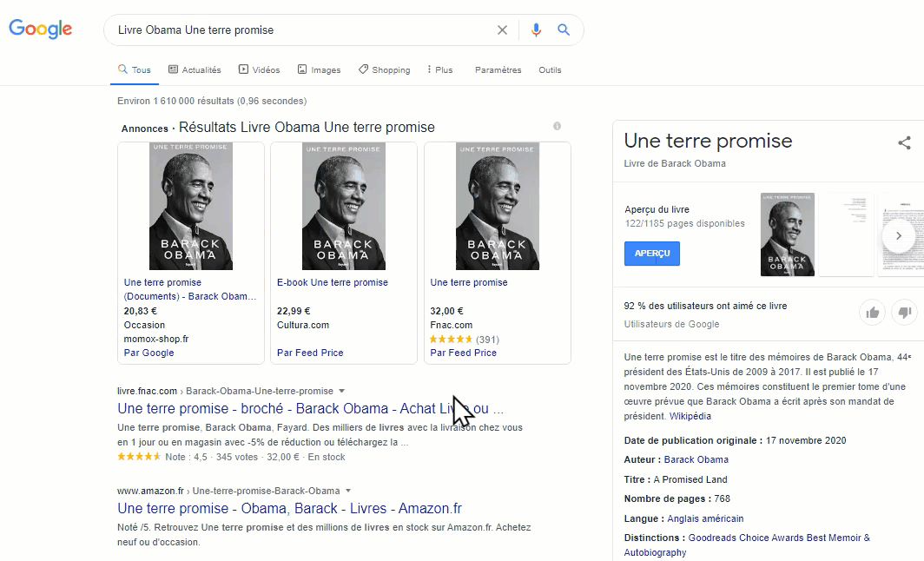This screenshot has height=561, width=924.
Task: Click the momox-shop.fr seller text
Action: (x=156, y=339)
